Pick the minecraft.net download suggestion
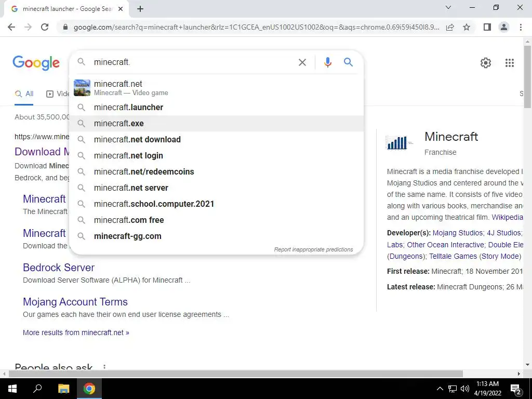 pyautogui.click(x=216, y=139)
